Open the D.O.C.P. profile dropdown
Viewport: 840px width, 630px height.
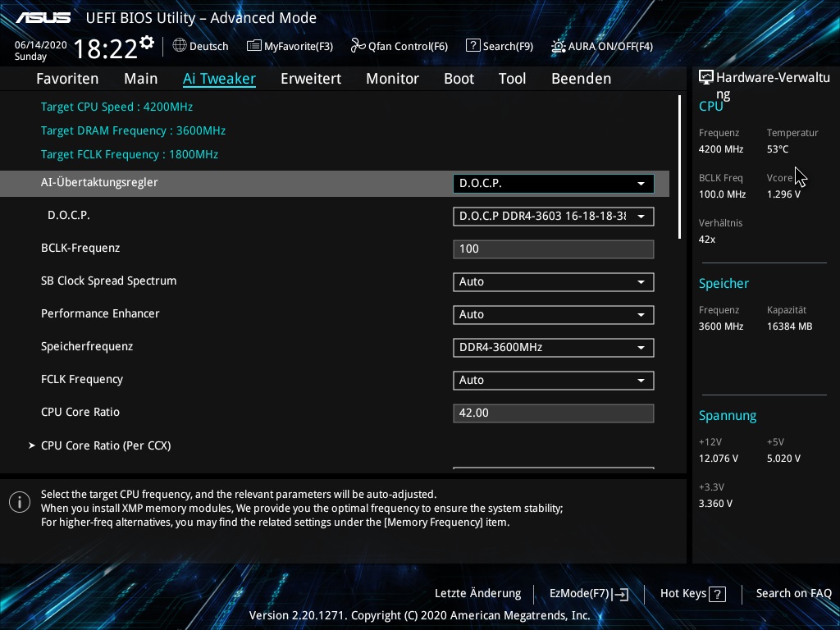click(554, 217)
